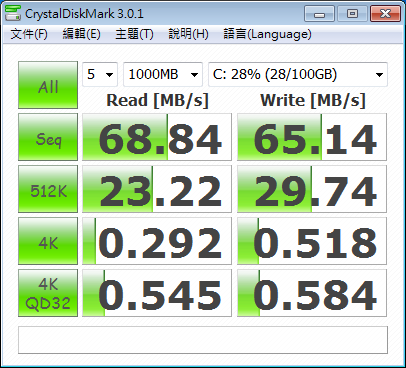This screenshot has width=406, height=368.
Task: Select the Seq read result 68.84
Action: [157, 137]
